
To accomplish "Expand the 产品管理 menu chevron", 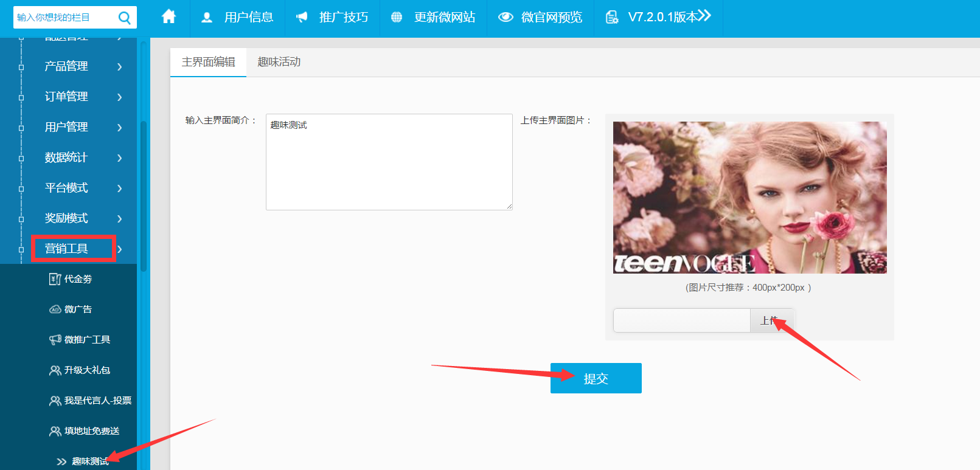I will (119, 66).
